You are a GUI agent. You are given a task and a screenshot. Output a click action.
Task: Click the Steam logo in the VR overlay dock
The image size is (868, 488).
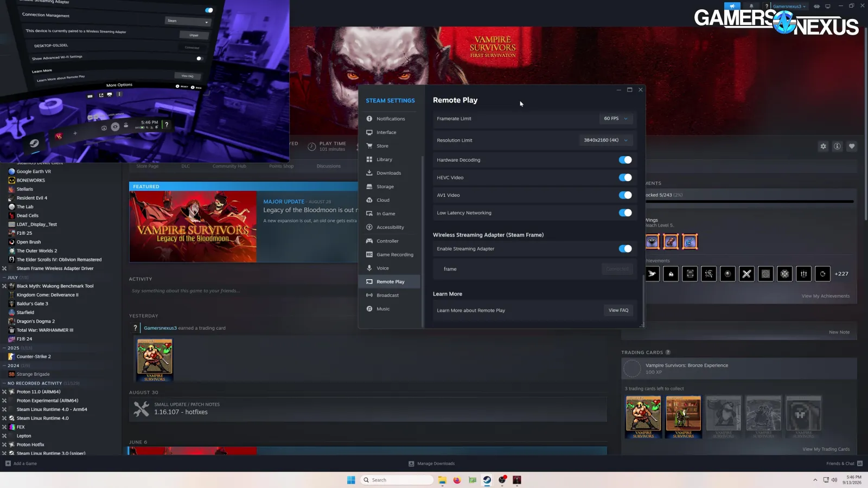[x=34, y=143]
